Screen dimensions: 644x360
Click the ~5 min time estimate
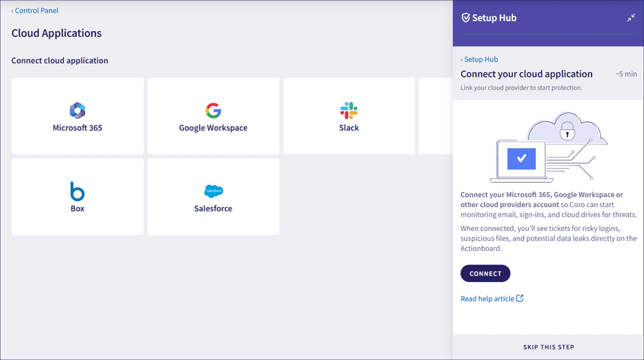point(626,74)
